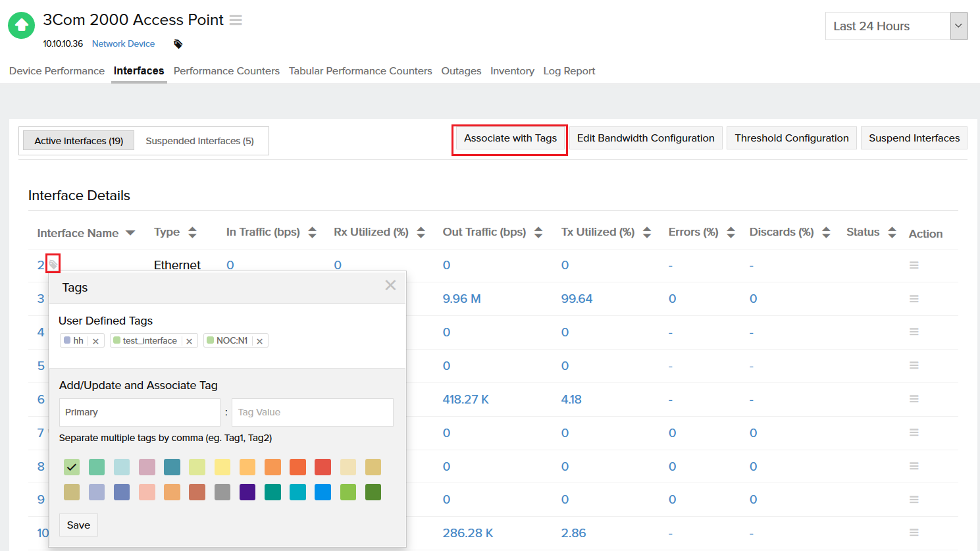Open the hamburger menu next to device name
The width and height of the screenshot is (980, 551).
(236, 20)
